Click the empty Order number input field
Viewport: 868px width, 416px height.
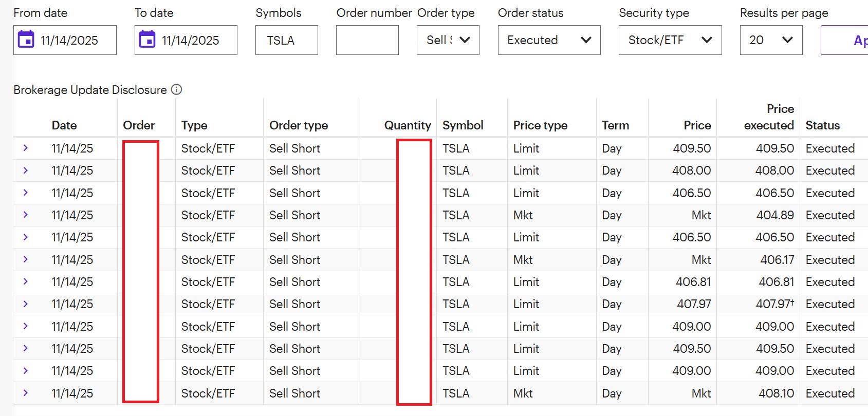pyautogui.click(x=367, y=40)
